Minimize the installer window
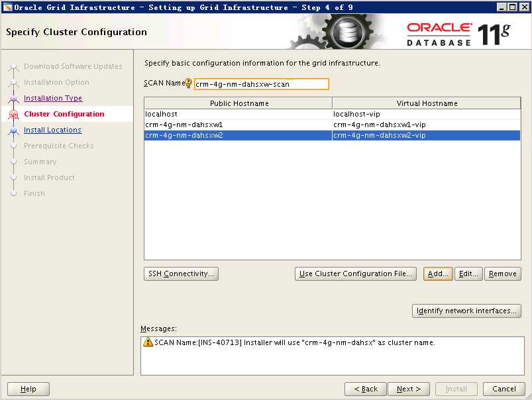The image size is (532, 400). [502, 7]
